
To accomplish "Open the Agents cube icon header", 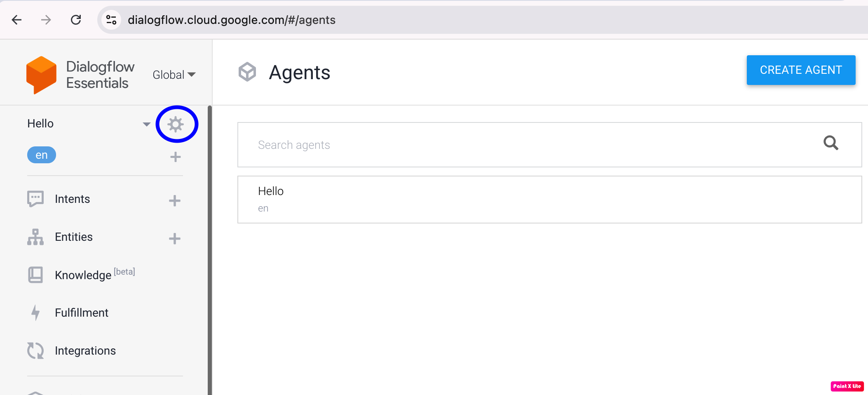I will pos(248,72).
